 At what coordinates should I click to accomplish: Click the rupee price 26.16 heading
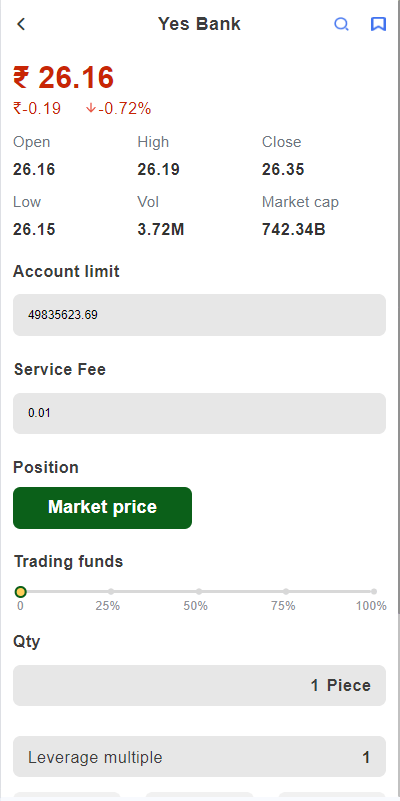coord(63,78)
